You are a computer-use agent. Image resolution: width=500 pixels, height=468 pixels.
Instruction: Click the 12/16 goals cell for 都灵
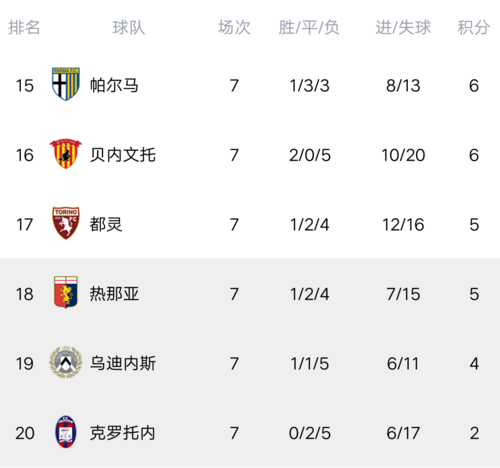403,225
